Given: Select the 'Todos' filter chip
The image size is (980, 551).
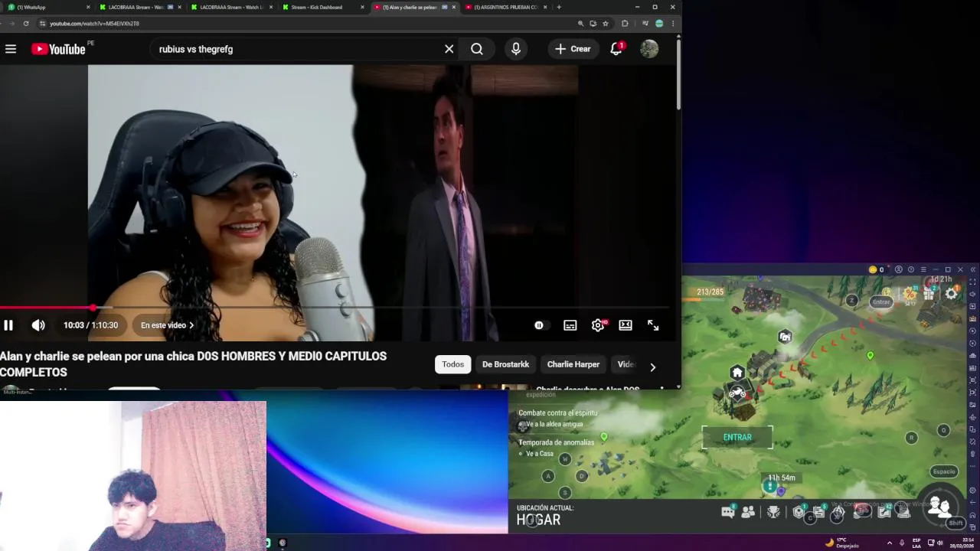Looking at the screenshot, I should coord(452,364).
